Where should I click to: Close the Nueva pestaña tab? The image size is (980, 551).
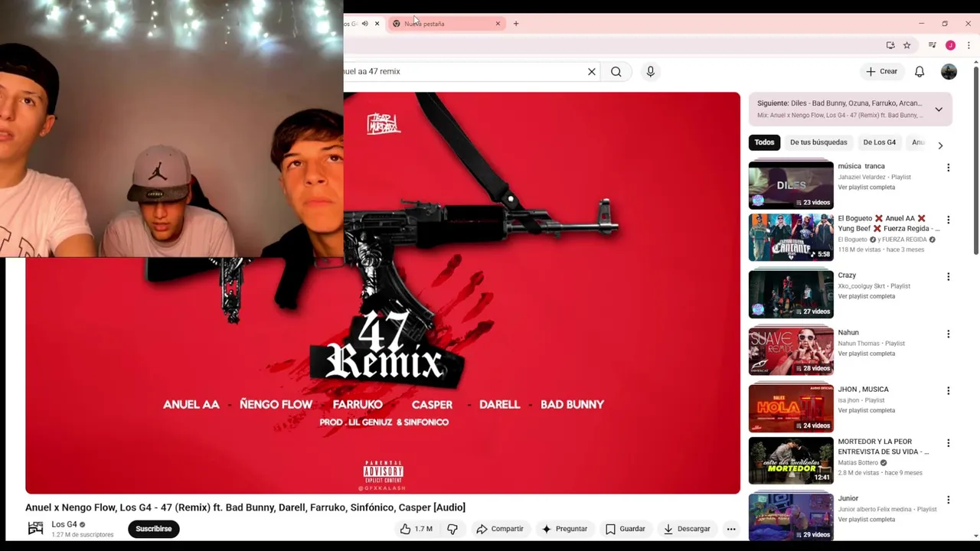[x=498, y=24]
